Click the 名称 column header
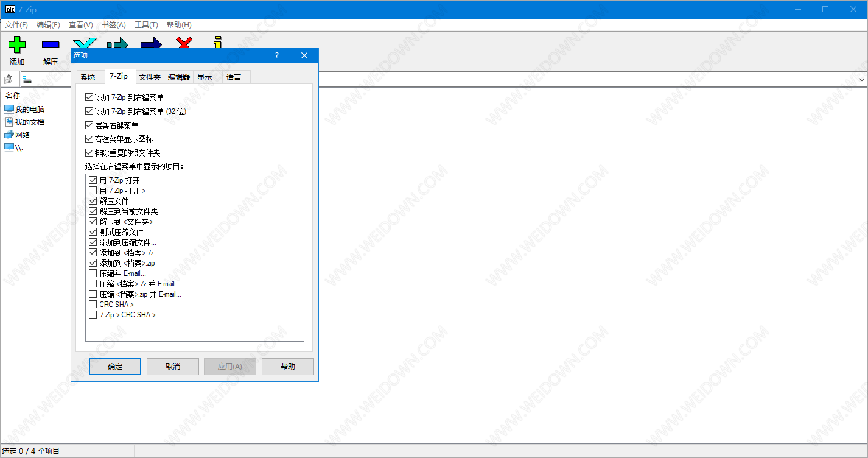This screenshot has height=458, width=868. pyautogui.click(x=13, y=96)
